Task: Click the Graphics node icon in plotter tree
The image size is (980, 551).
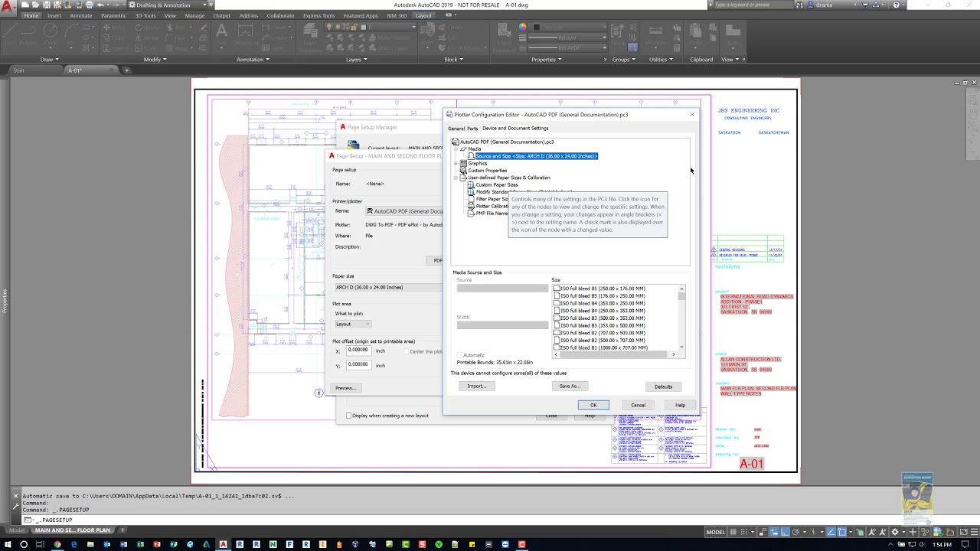Action: coord(463,163)
